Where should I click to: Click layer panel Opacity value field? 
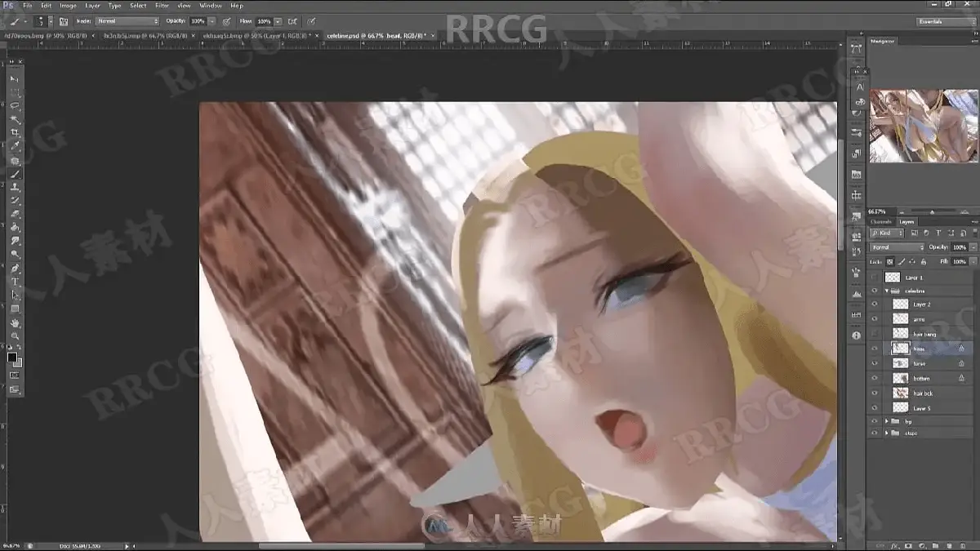tap(959, 247)
